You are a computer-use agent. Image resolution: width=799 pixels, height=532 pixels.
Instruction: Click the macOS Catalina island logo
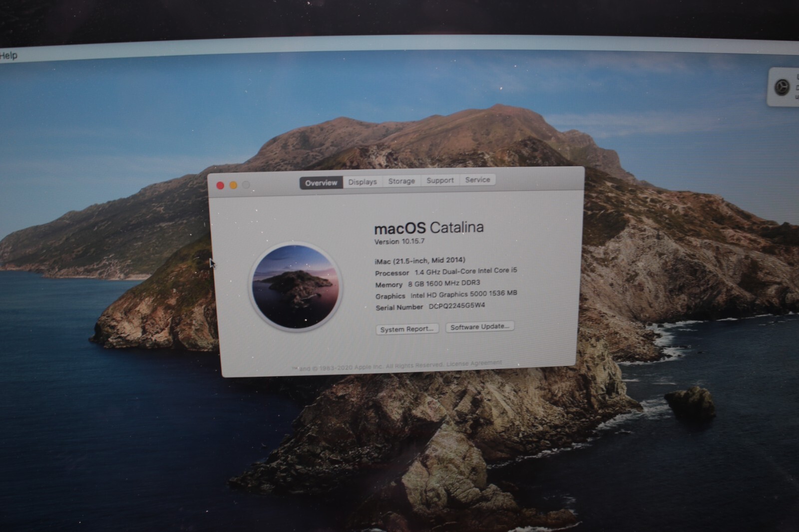(295, 286)
